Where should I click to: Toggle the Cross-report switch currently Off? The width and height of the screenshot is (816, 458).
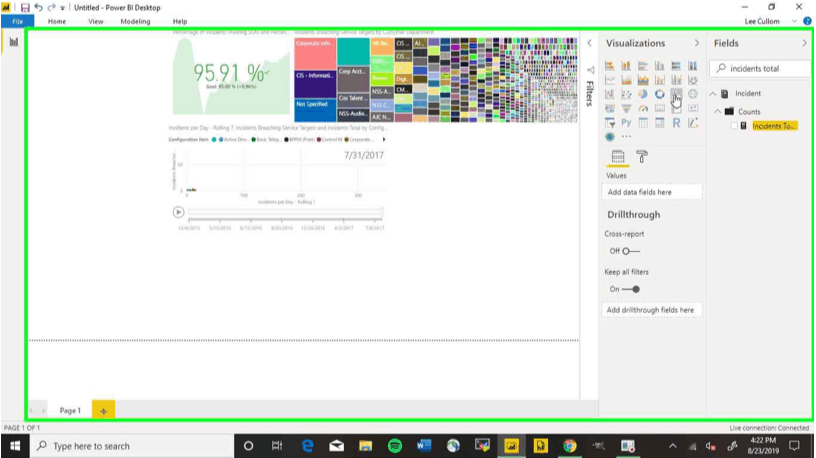630,251
